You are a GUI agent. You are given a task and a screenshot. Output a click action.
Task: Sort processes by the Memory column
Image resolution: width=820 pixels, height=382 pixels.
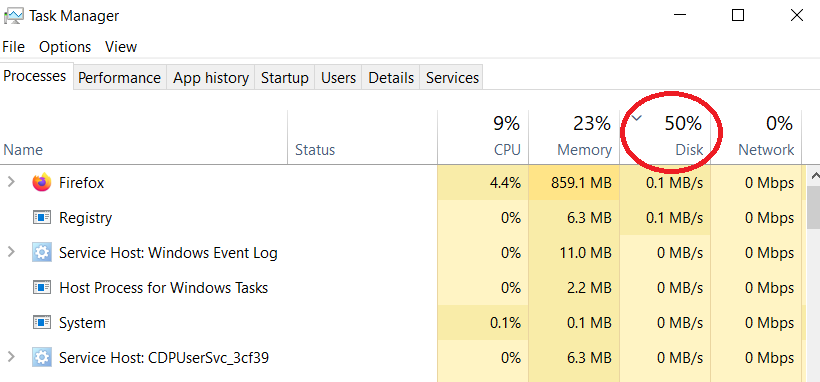click(x=574, y=137)
